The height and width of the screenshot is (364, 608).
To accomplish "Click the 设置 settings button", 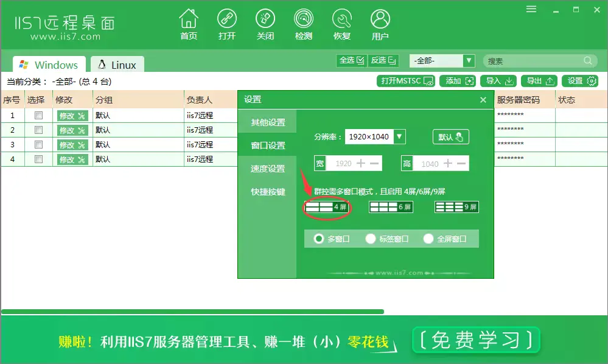I will (580, 81).
